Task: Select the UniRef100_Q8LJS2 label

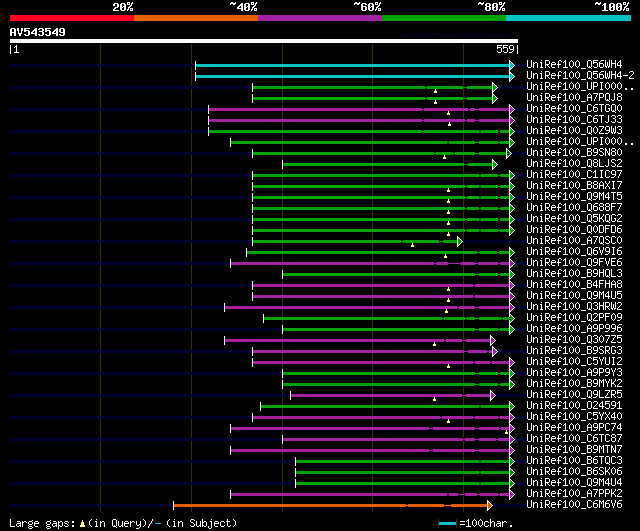Action: [x=574, y=164]
